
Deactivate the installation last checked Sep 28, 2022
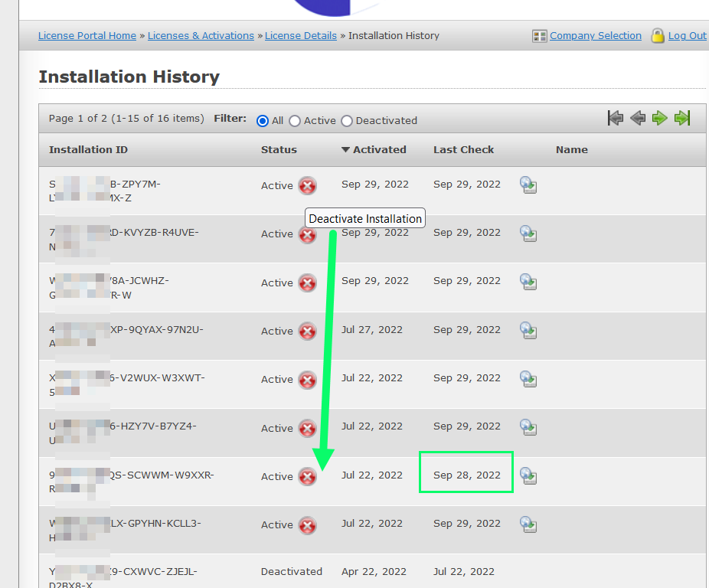[x=307, y=477]
